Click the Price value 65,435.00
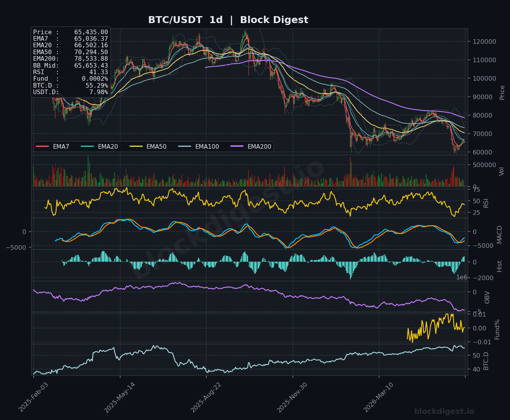 pos(91,32)
